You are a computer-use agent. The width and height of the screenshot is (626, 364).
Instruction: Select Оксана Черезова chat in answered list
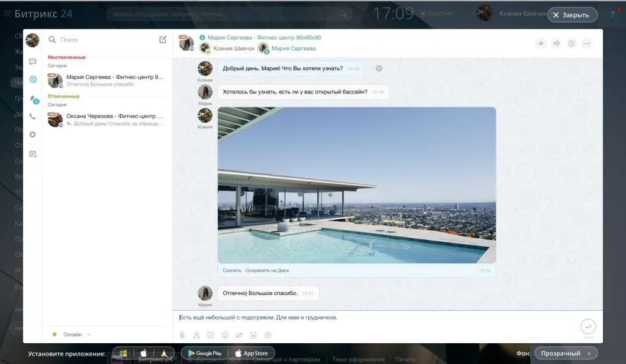point(107,119)
